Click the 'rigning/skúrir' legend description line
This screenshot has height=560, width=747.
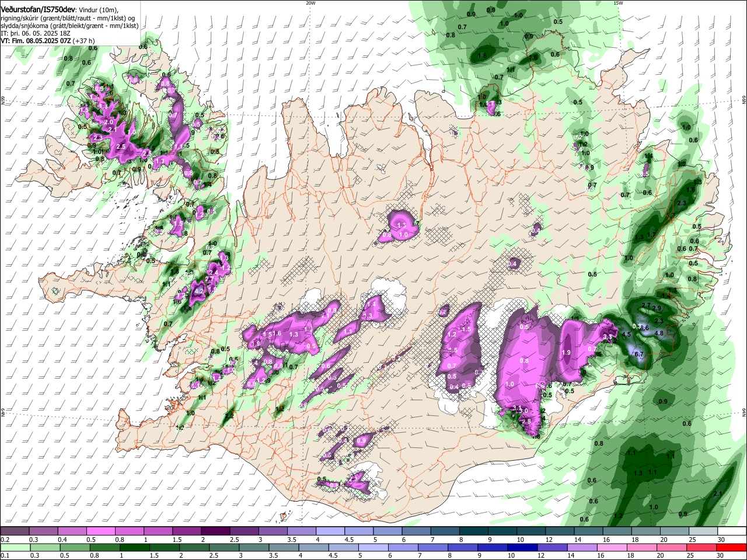point(68,18)
